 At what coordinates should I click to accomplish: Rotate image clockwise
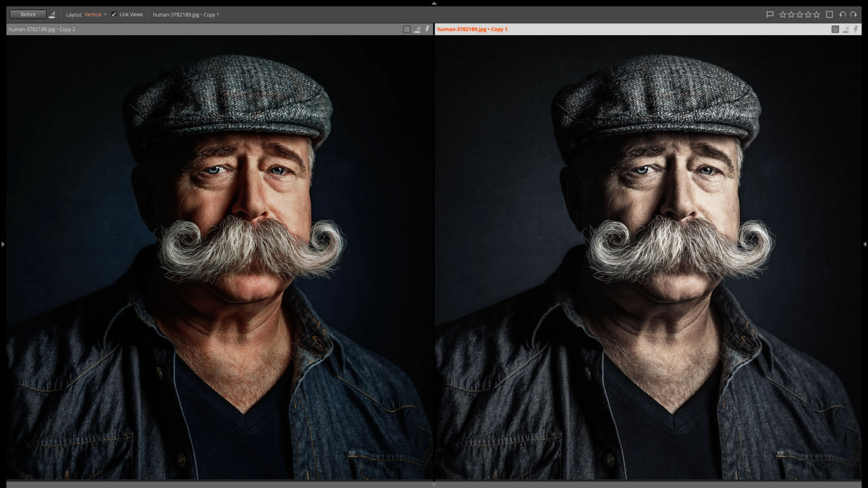854,14
